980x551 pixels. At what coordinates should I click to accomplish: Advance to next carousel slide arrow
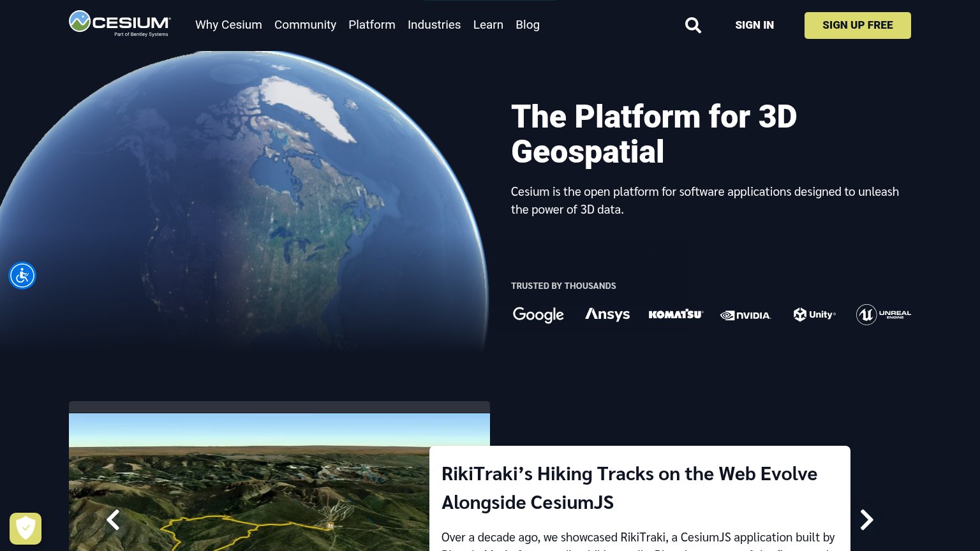pyautogui.click(x=866, y=520)
